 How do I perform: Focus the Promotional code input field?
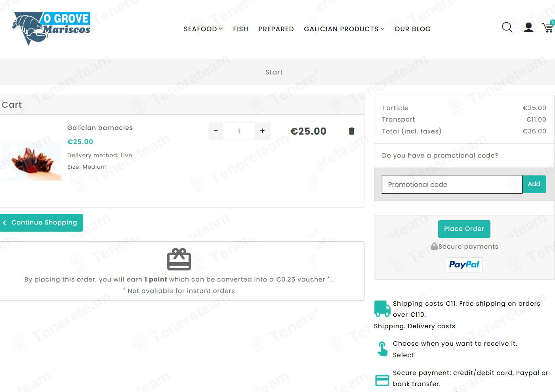(452, 185)
